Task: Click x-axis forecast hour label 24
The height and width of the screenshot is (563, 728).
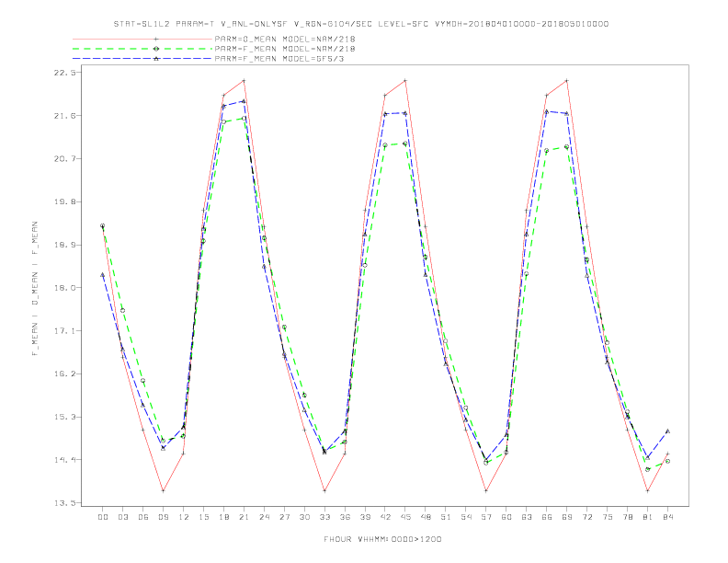Action: click(x=264, y=517)
